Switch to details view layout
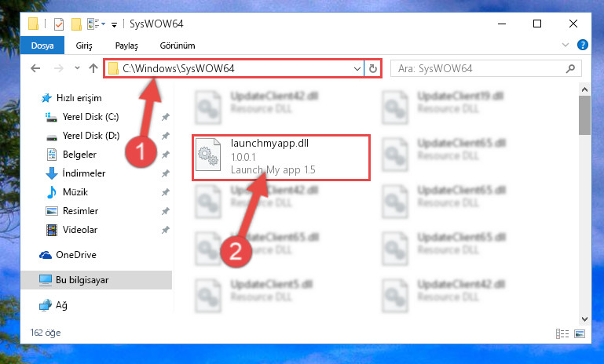Image resolution: width=604 pixels, height=364 pixels. click(562, 333)
